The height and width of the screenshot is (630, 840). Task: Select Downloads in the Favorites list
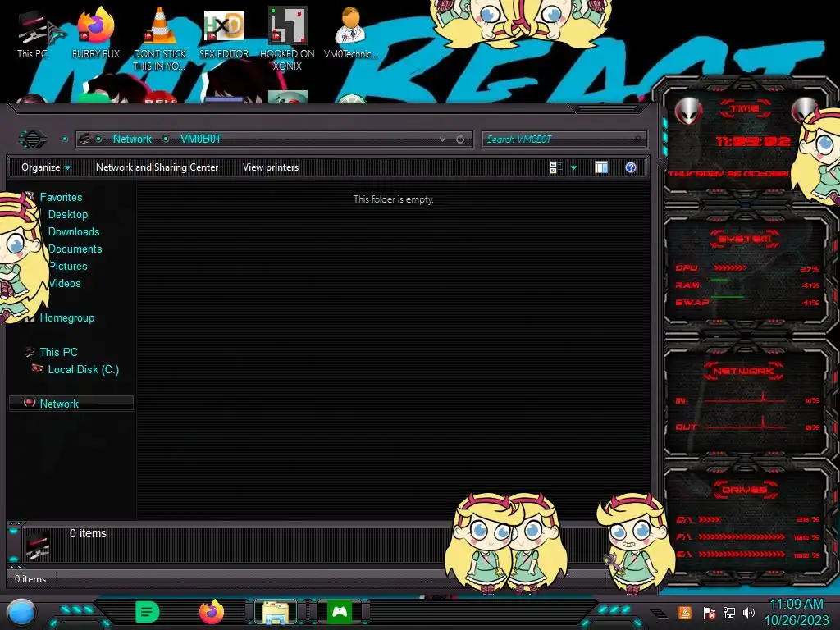74,231
